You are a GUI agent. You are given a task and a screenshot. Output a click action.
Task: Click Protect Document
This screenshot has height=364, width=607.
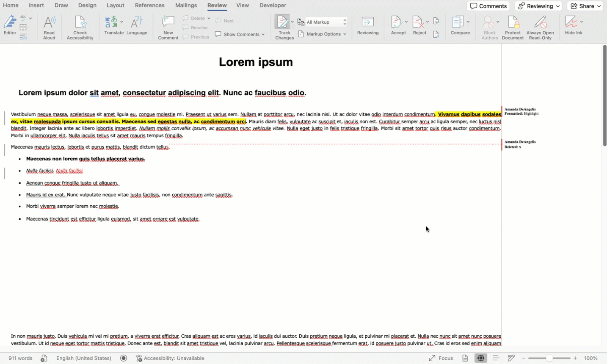513,28
